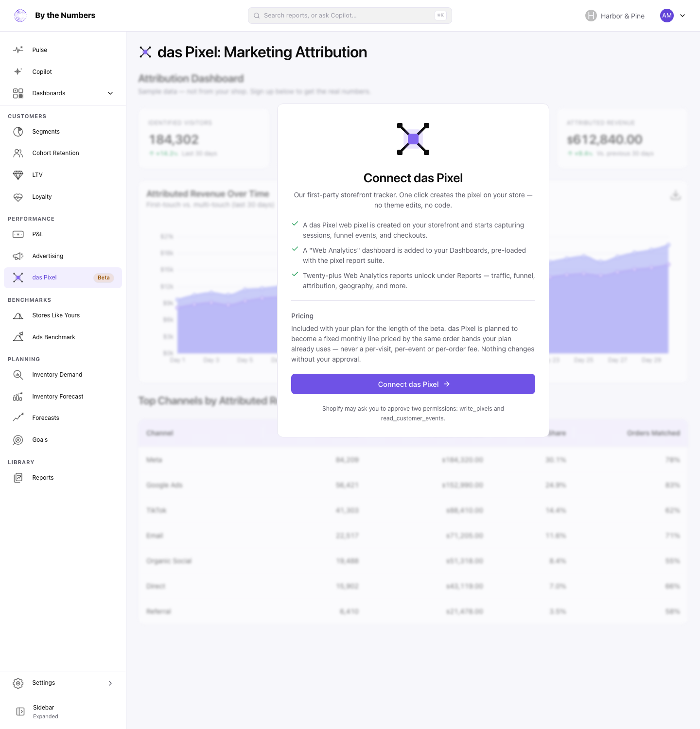Click the 'Pricing' heading in dialog

tap(302, 316)
